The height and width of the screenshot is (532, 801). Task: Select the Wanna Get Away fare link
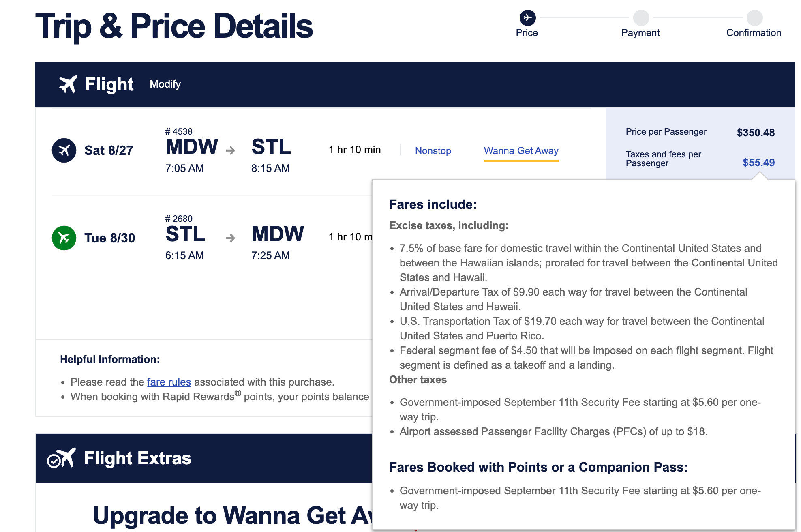coord(521,150)
